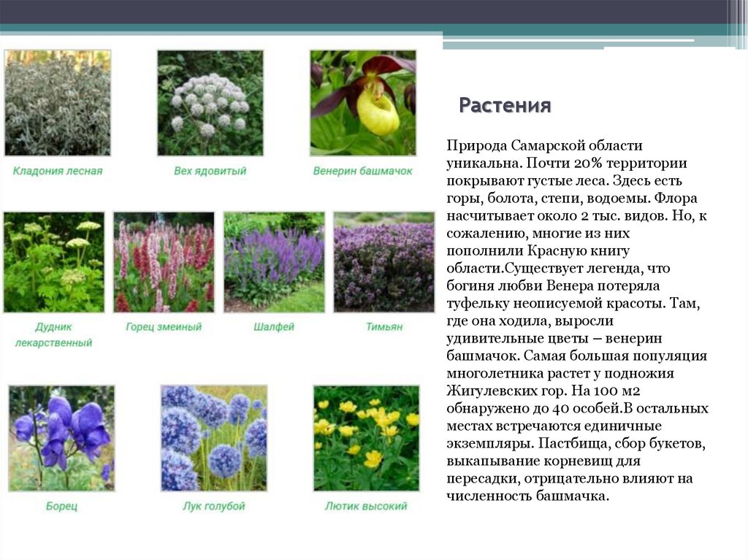Select the caption "Венерин башмачок"
The width and height of the screenshot is (748, 560).
pyautogui.click(x=362, y=171)
